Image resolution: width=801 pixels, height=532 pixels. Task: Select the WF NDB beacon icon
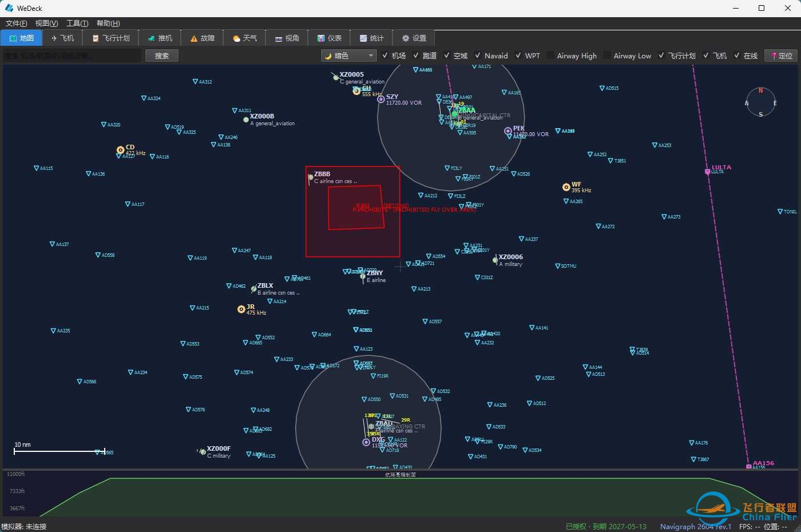click(x=566, y=187)
